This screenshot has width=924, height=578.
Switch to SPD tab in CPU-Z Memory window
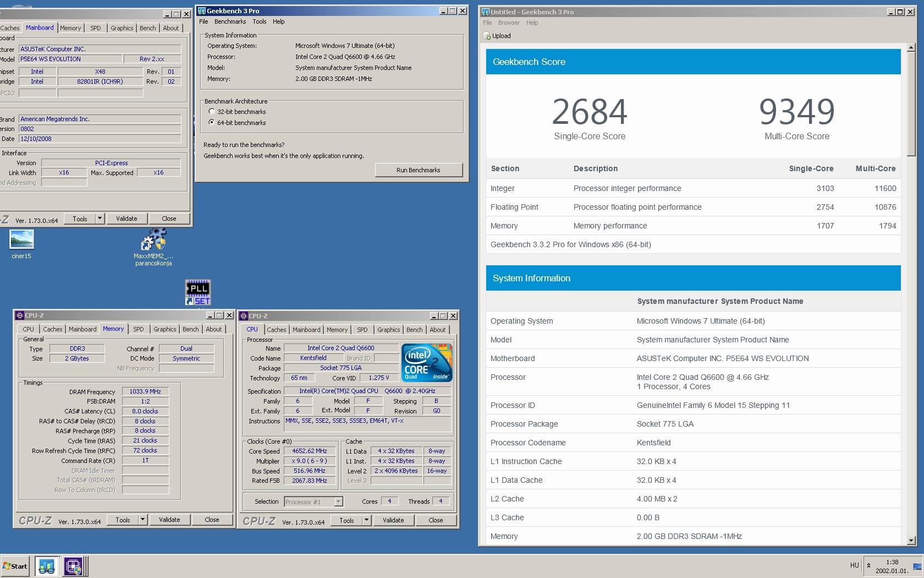point(139,329)
